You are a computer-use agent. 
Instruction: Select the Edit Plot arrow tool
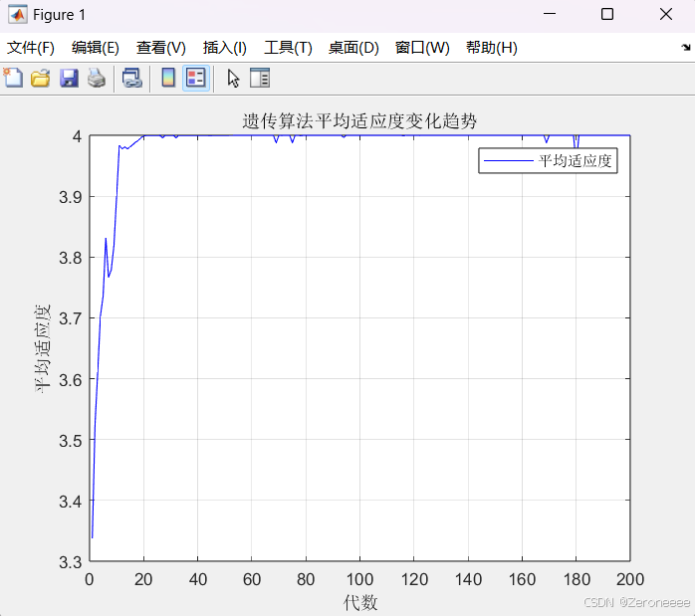click(x=233, y=79)
